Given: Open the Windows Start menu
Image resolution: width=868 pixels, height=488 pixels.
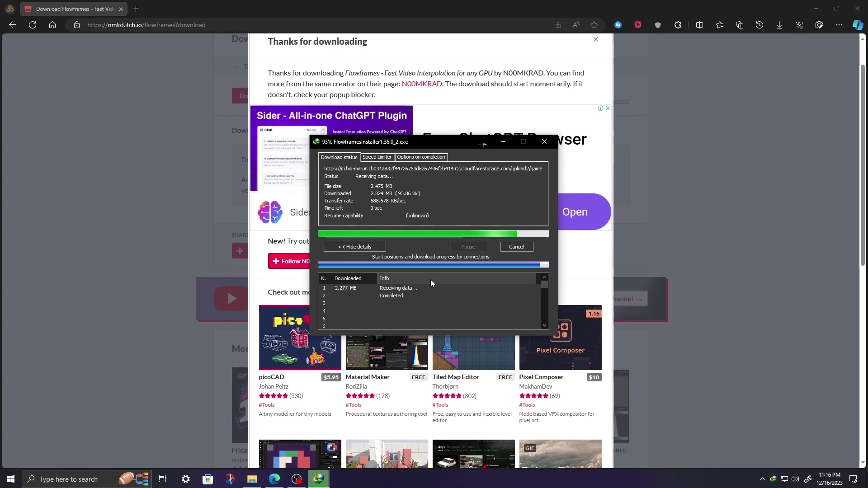Looking at the screenshot, I should 11,479.
